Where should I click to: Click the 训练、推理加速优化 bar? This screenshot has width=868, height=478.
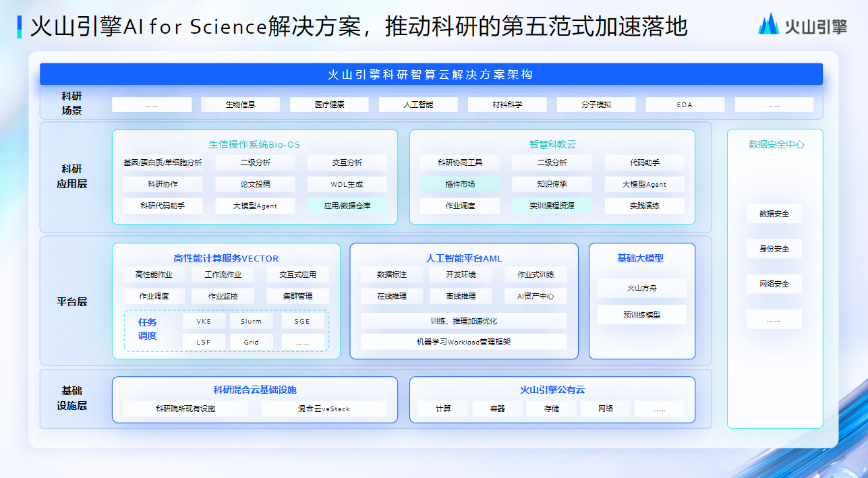point(464,321)
